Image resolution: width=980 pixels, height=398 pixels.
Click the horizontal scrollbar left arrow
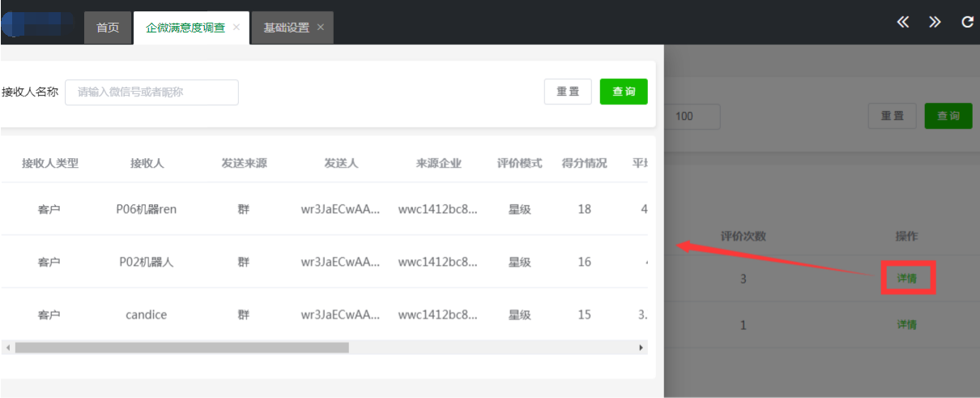pos(7,348)
